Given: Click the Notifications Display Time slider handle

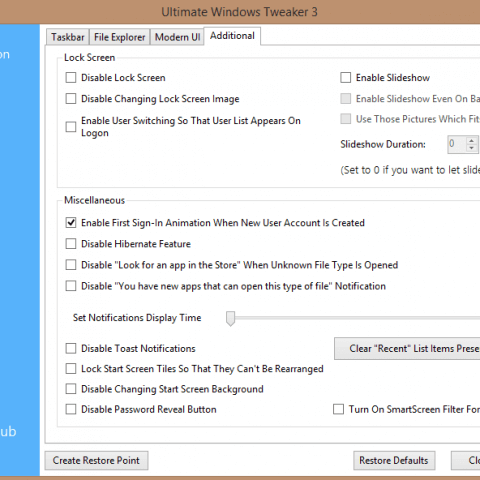Looking at the screenshot, I should tap(230, 318).
